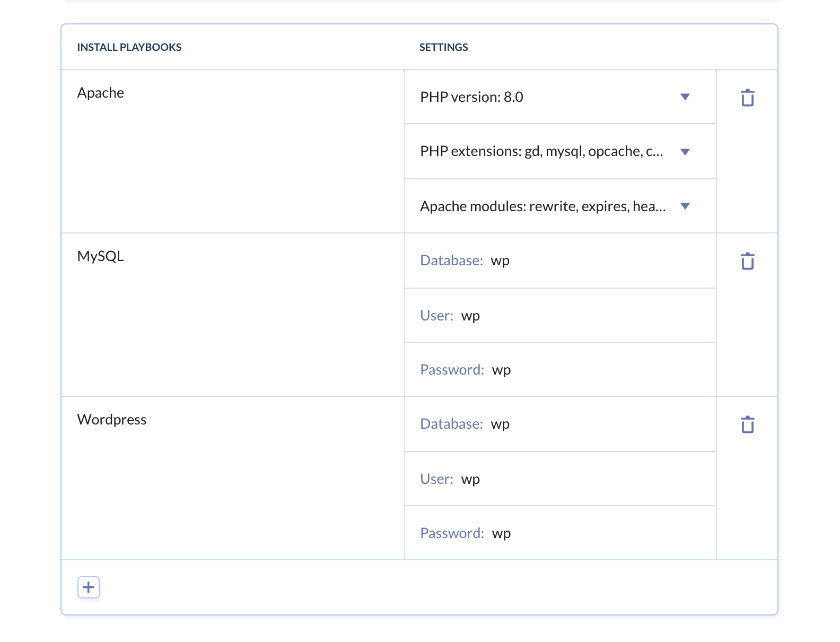The height and width of the screenshot is (642, 840).
Task: Click the INSTALL PLAYBOOKS column header
Action: (x=129, y=47)
